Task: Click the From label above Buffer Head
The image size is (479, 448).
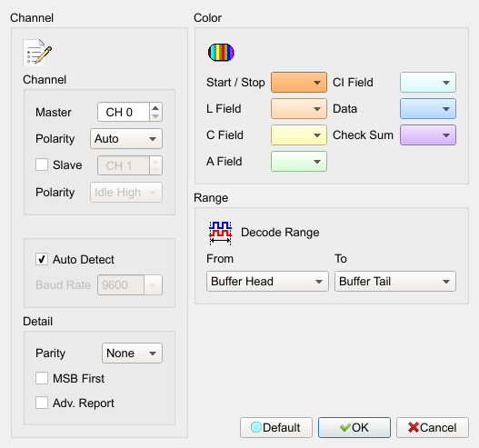Action: (220, 259)
